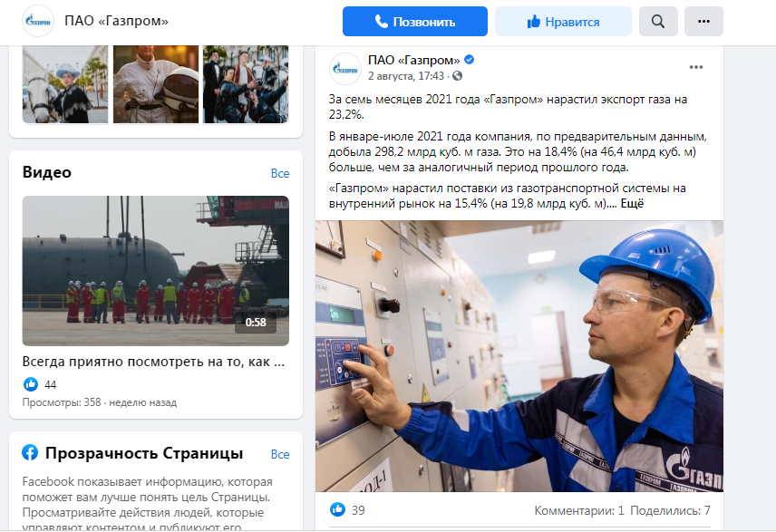Expand the post text with Ещё
776x532 pixels.
(x=632, y=203)
